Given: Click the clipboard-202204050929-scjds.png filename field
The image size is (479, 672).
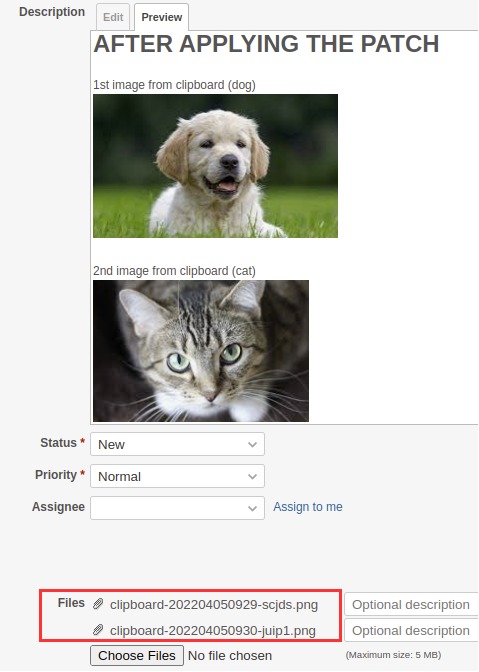Looking at the screenshot, I should click(x=214, y=605).
